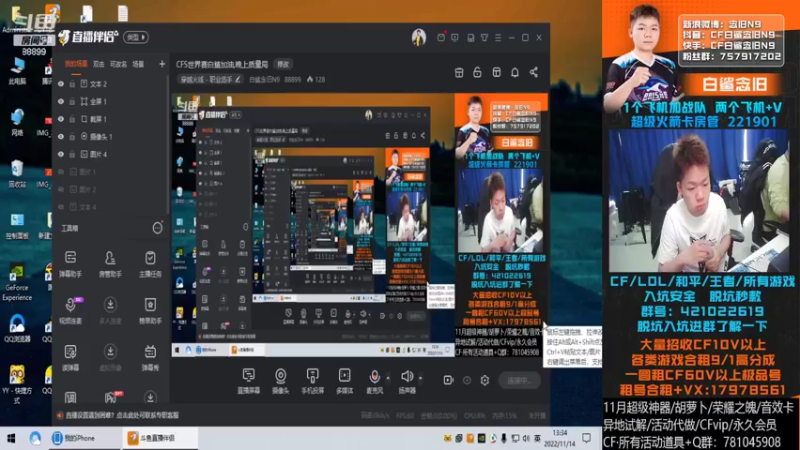Click the 连接中 start-stream button
The image size is (800, 450).
coord(519,380)
